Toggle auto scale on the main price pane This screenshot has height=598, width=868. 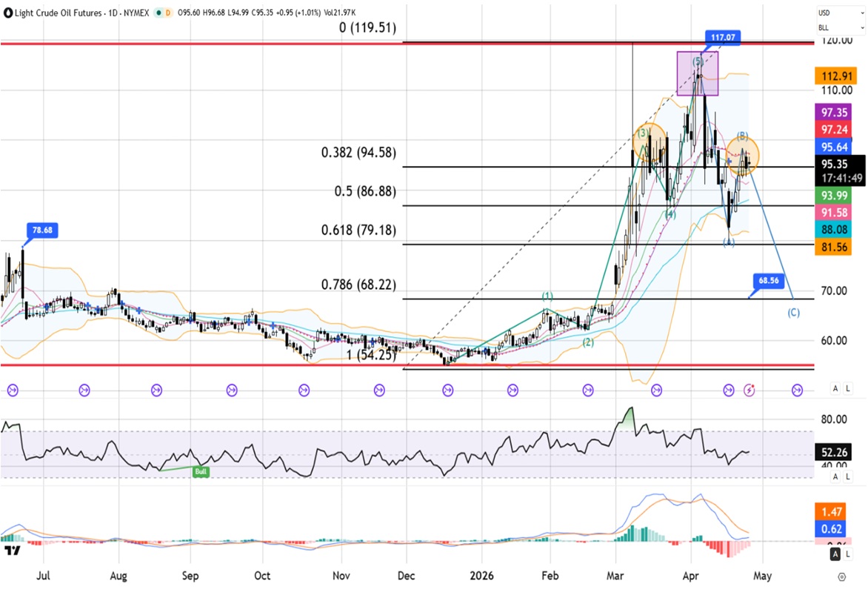click(835, 388)
